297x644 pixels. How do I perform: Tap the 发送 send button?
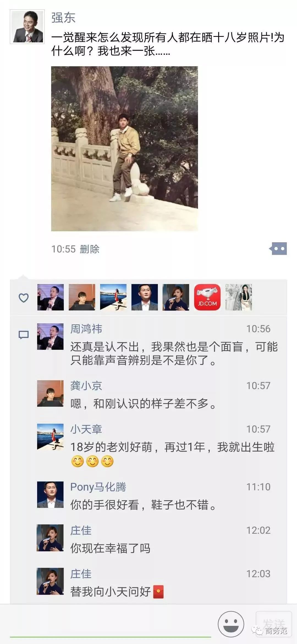pos(274,624)
